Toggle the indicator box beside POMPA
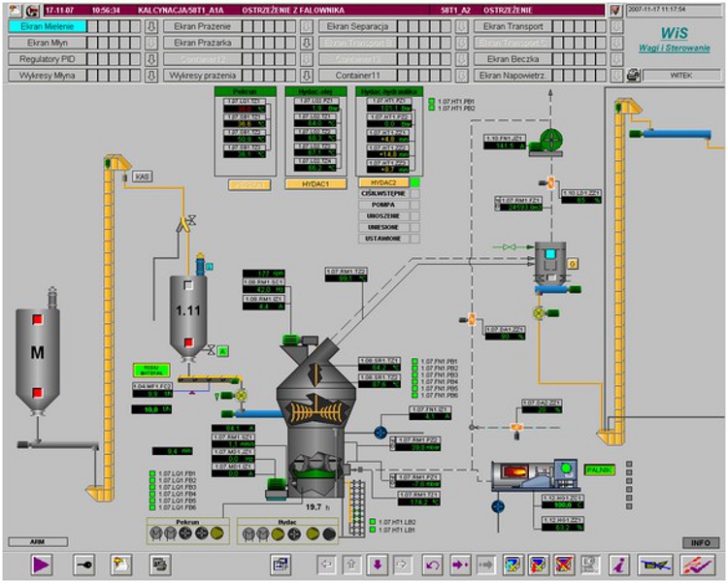This screenshot has width=728, height=583. coord(414,205)
